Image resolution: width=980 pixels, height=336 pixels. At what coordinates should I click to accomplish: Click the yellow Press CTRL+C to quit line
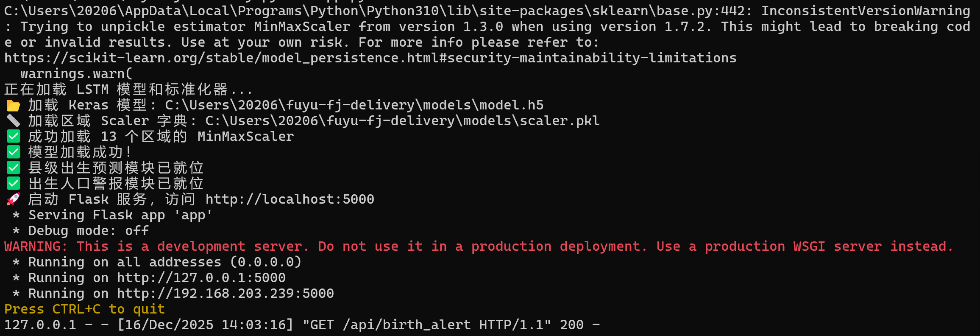pos(84,309)
